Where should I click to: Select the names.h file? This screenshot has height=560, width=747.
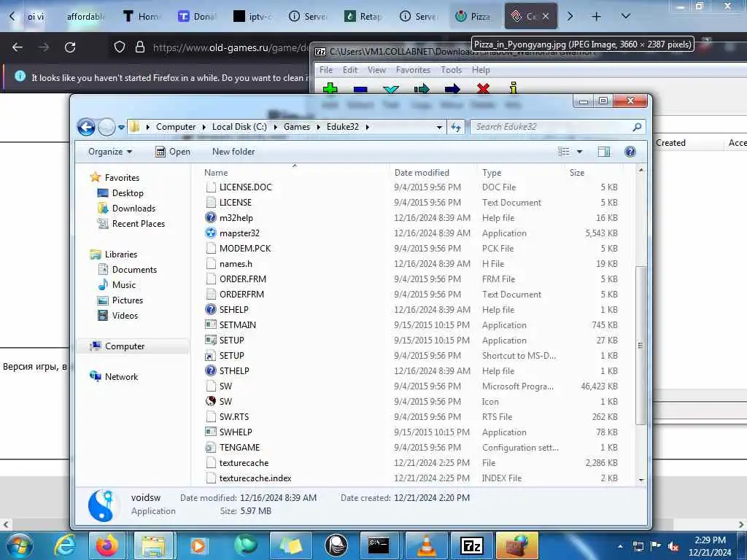click(236, 264)
